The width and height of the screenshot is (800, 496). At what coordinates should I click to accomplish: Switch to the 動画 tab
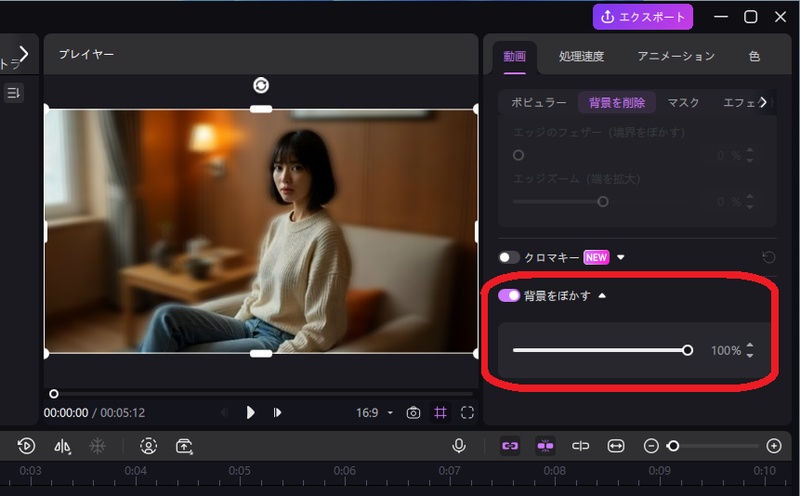[x=514, y=56]
